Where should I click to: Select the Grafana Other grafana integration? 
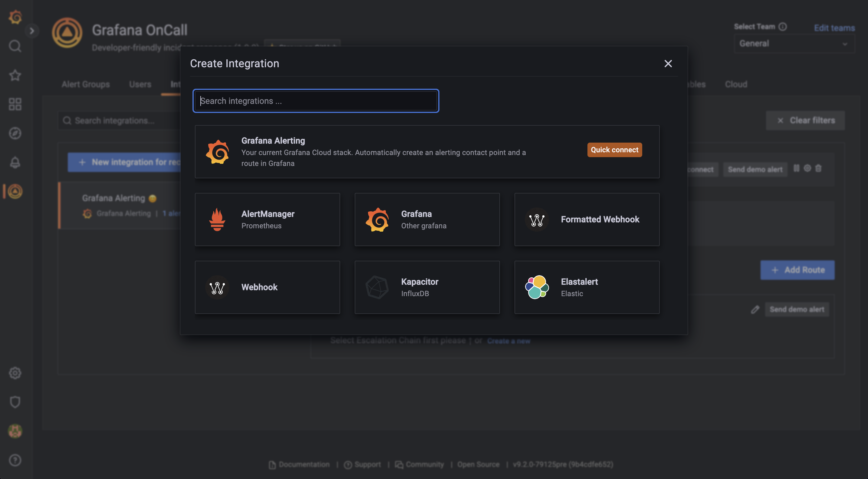click(427, 219)
